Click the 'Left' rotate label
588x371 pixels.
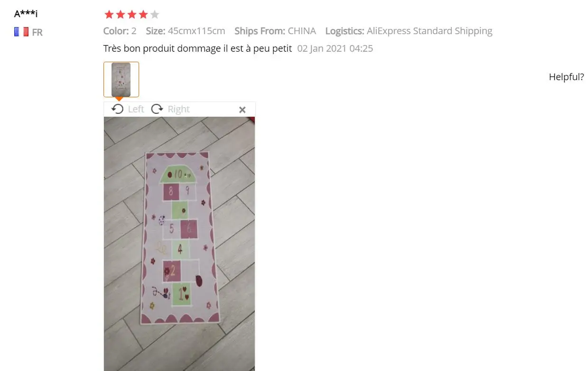pos(136,109)
